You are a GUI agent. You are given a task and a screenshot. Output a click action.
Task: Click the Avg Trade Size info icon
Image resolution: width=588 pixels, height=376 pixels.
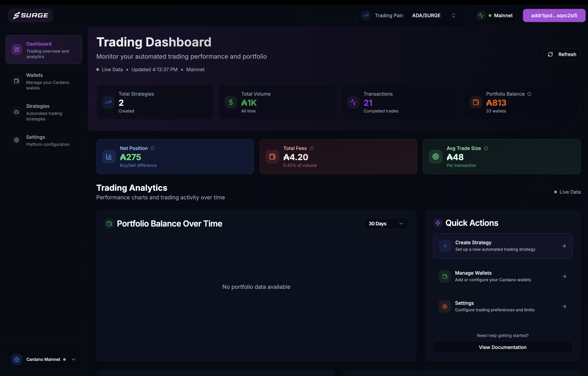coord(486,148)
